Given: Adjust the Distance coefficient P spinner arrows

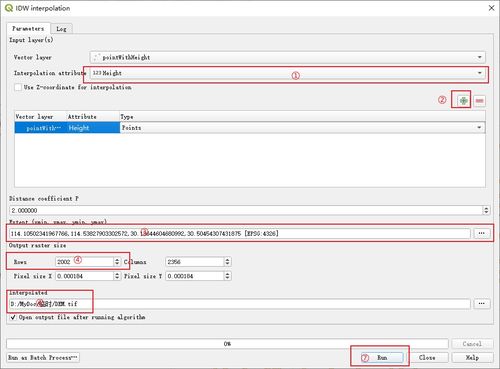Looking at the screenshot, I should pyautogui.click(x=486, y=210).
